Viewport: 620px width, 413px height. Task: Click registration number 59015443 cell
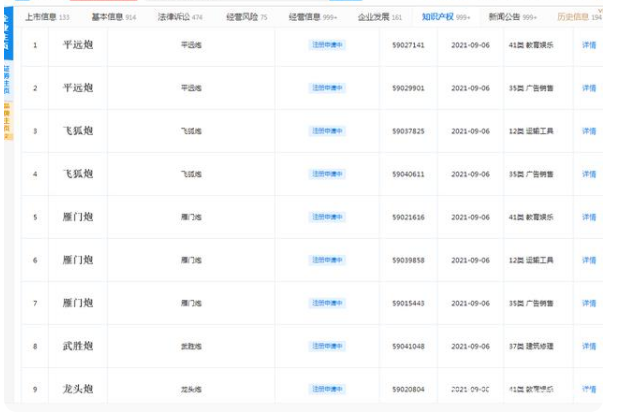coord(408,303)
